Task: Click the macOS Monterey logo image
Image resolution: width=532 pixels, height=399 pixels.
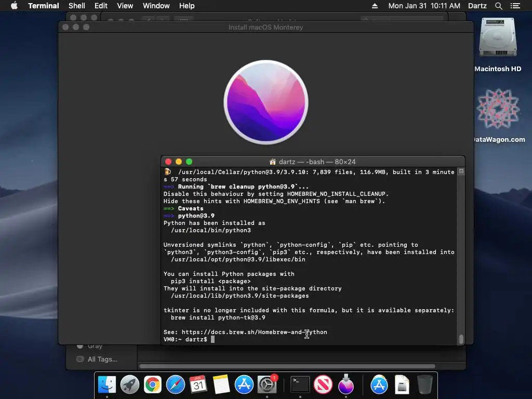Action: coord(266,102)
